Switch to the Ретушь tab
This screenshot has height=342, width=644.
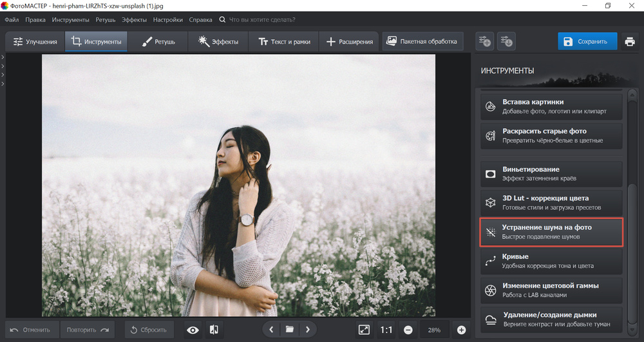tap(157, 42)
